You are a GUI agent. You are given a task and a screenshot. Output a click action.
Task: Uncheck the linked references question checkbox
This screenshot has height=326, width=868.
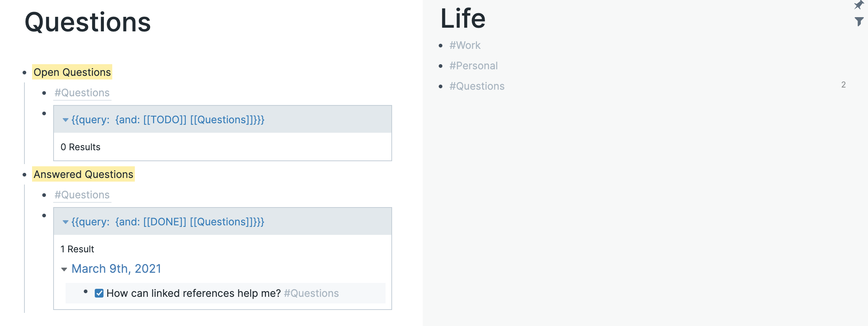98,293
